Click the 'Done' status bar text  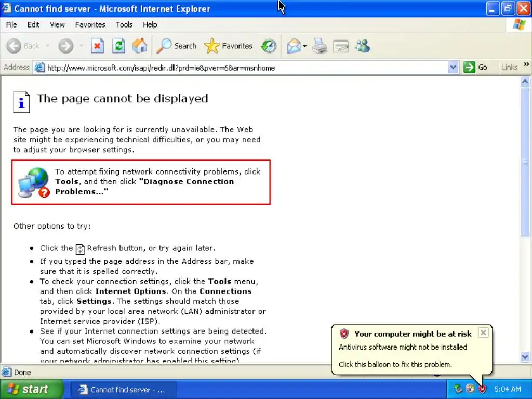[x=22, y=372]
